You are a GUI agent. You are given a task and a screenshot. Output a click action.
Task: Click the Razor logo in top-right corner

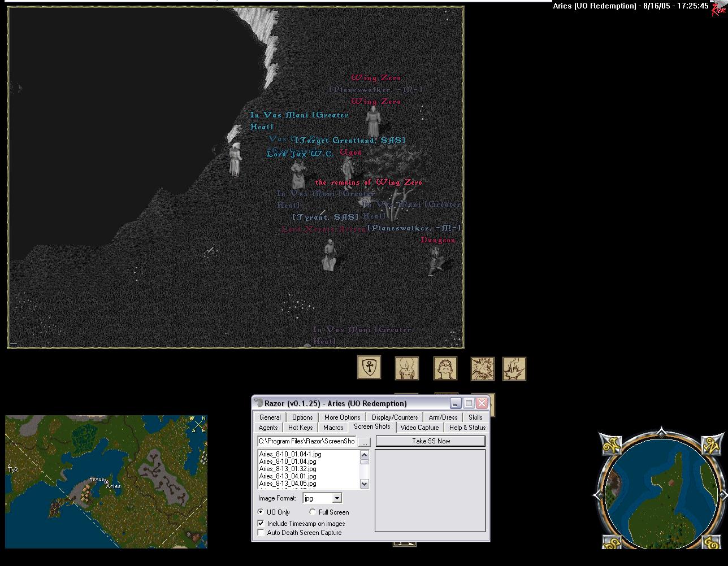[718, 8]
